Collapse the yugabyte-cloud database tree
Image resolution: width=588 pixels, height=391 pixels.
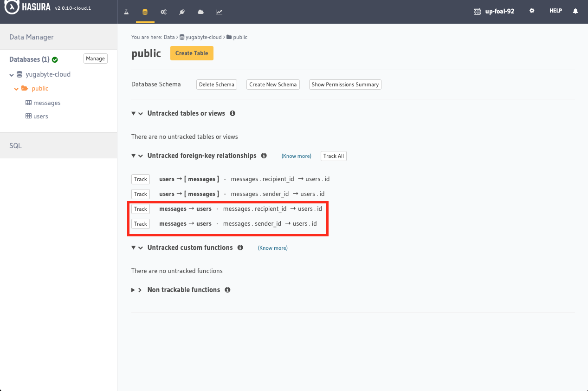pos(11,74)
